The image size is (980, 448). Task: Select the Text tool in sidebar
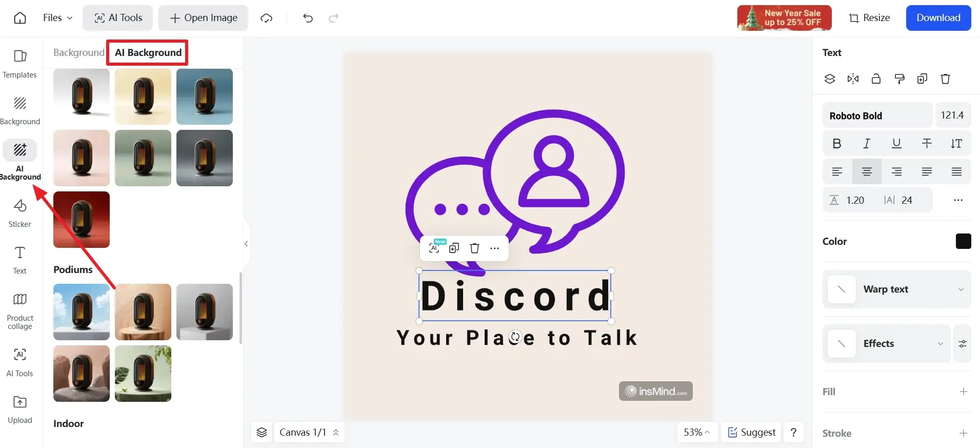[x=20, y=260]
